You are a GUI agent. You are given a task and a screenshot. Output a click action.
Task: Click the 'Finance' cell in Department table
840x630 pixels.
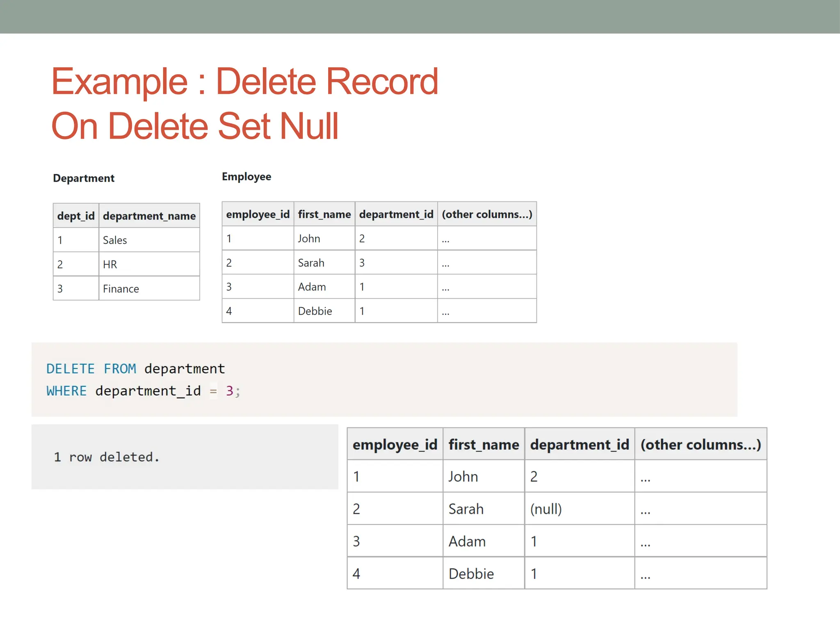coord(149,288)
